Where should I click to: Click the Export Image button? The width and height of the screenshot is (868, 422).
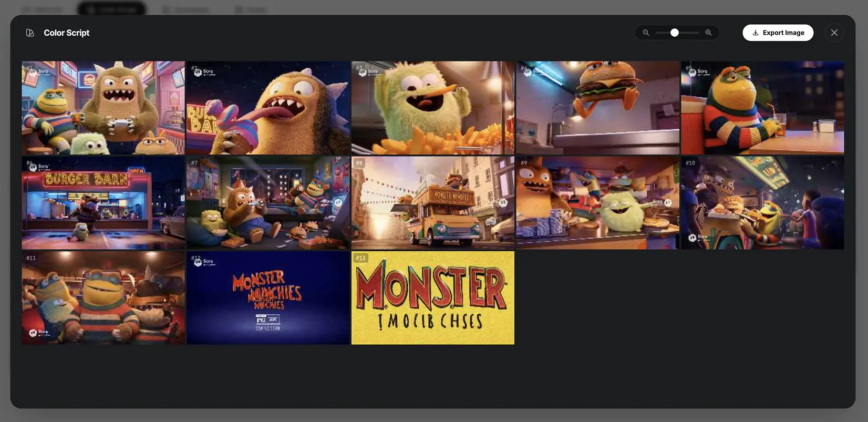tap(778, 33)
